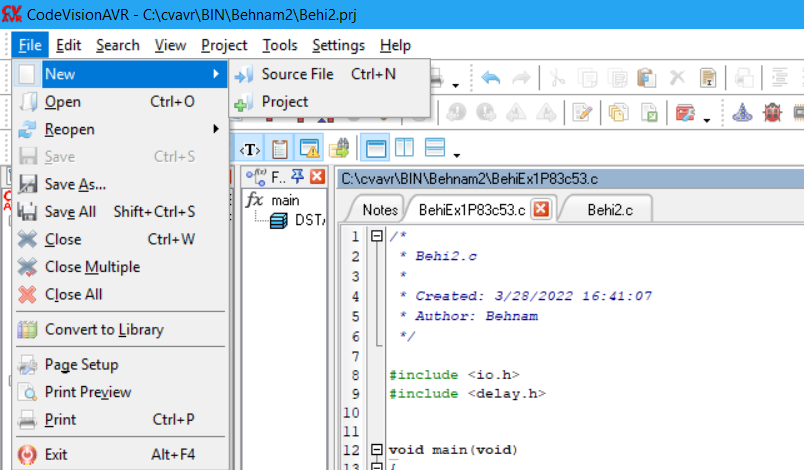The height and width of the screenshot is (470, 804).
Task: Click the Created date comment line
Action: [526, 296]
